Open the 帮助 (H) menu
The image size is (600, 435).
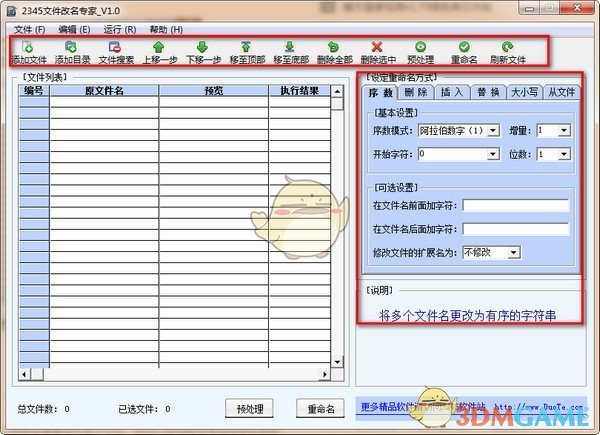pos(166,29)
